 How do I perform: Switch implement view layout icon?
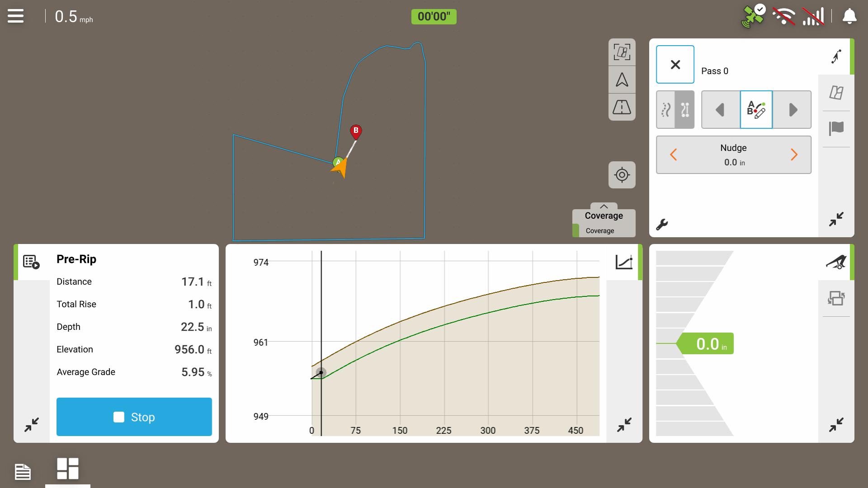[x=836, y=298]
